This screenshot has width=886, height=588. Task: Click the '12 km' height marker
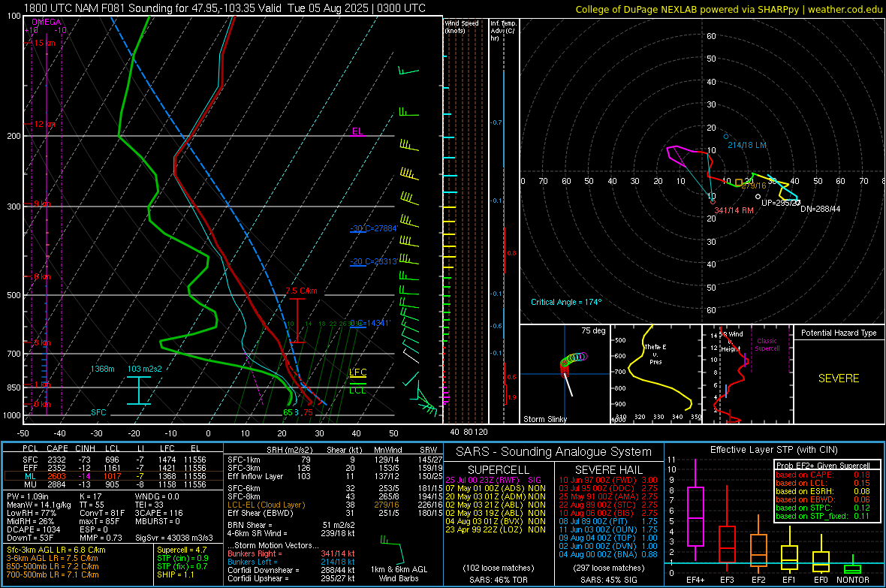44,124
